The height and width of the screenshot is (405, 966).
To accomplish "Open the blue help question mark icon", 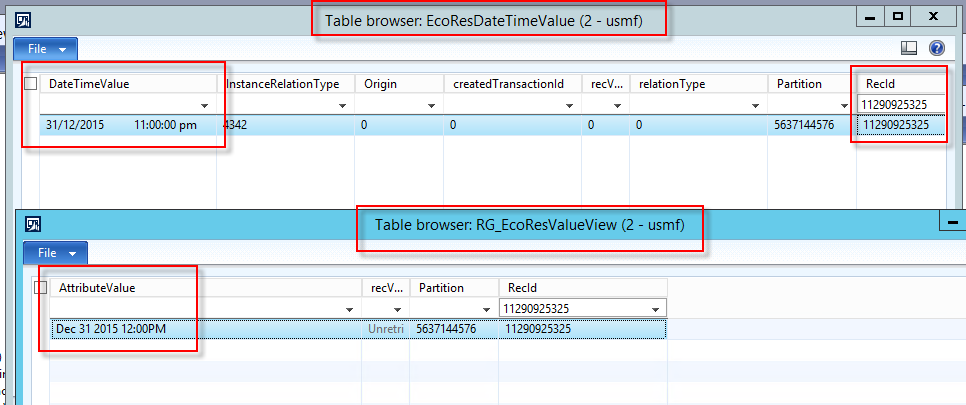I will click(937, 48).
